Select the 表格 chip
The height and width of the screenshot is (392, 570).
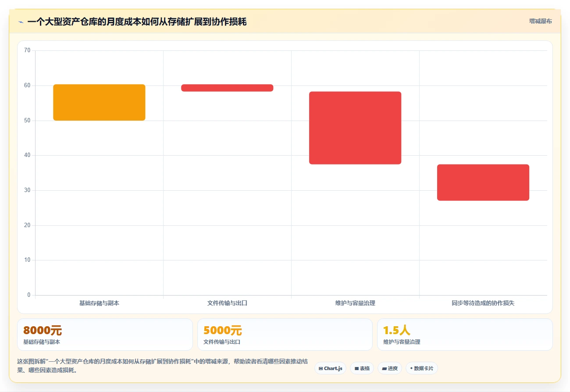click(x=362, y=368)
